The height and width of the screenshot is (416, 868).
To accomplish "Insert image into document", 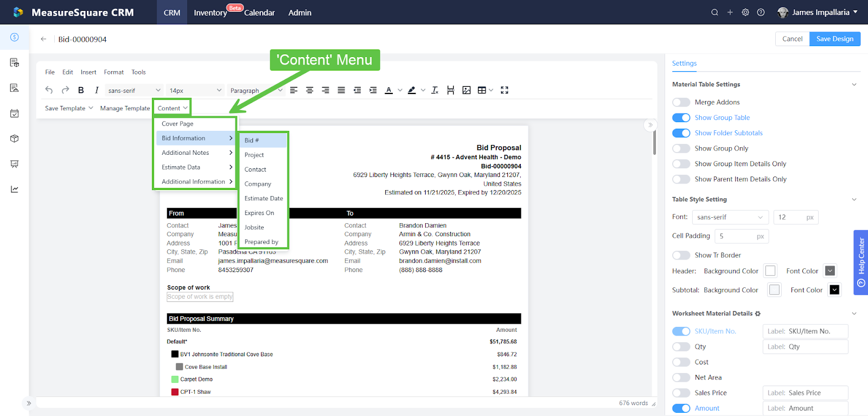I will pyautogui.click(x=467, y=90).
